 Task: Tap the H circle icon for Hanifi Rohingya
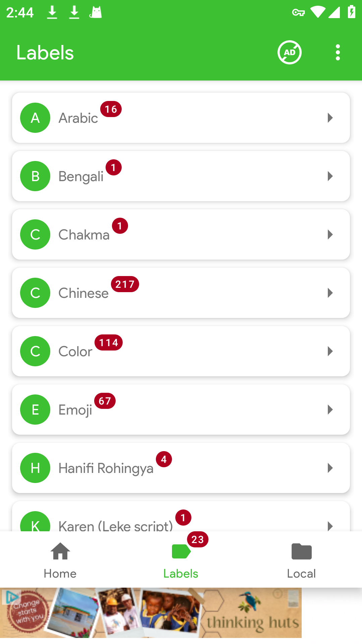tap(35, 468)
